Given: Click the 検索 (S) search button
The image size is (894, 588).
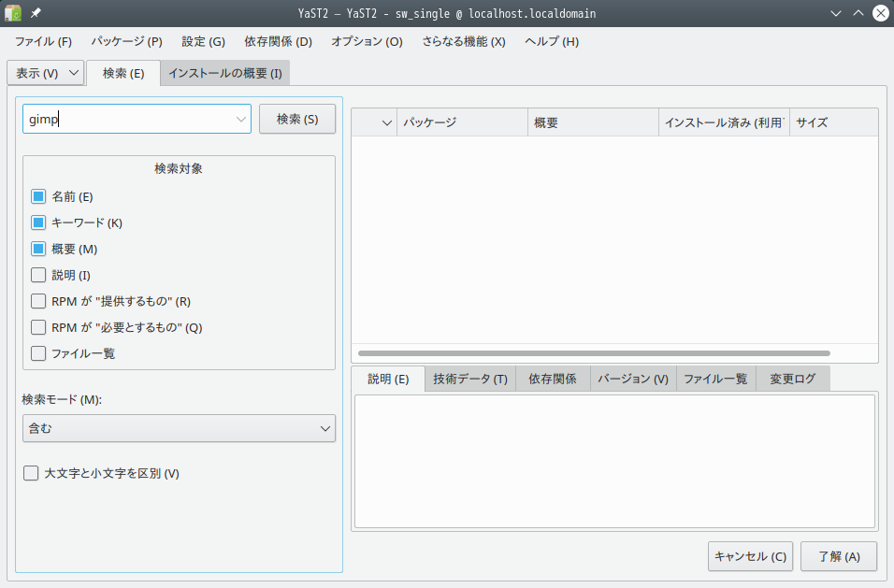Looking at the screenshot, I should coord(297,119).
